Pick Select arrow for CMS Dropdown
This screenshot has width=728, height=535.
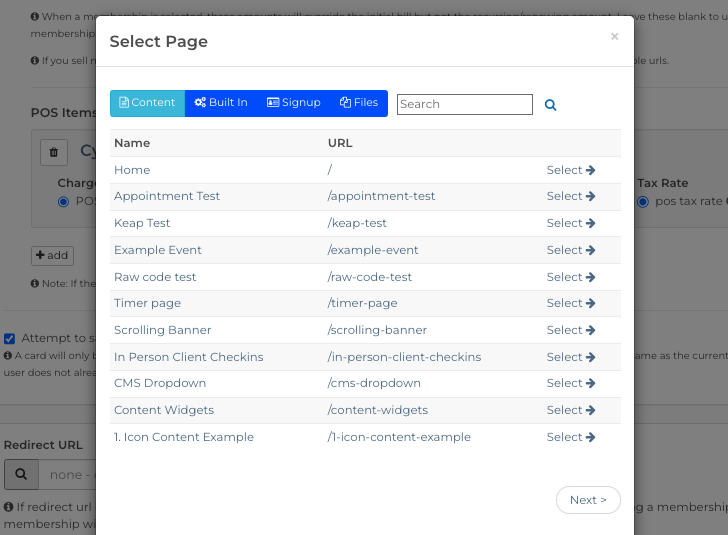click(570, 383)
